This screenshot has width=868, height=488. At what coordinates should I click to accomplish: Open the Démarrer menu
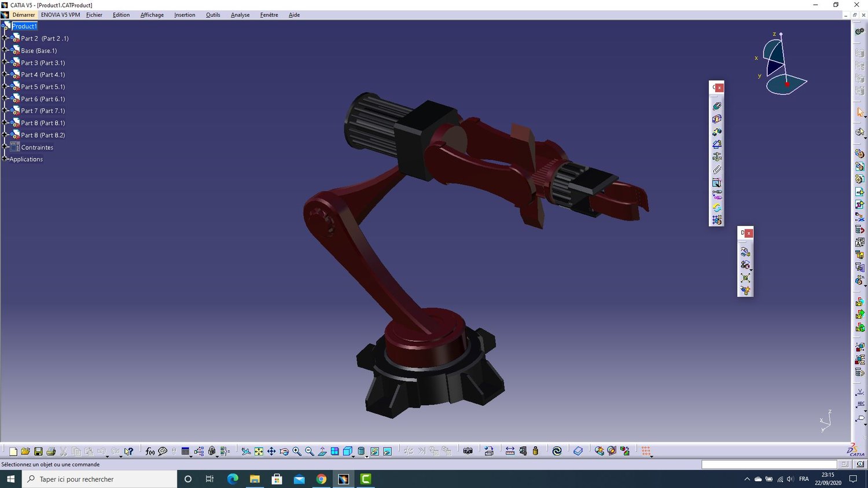(x=24, y=15)
